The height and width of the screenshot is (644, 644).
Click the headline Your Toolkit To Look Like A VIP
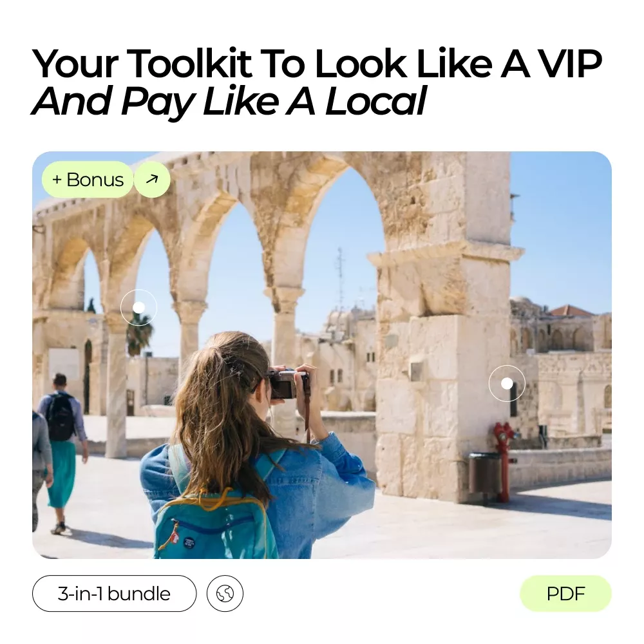click(x=317, y=64)
